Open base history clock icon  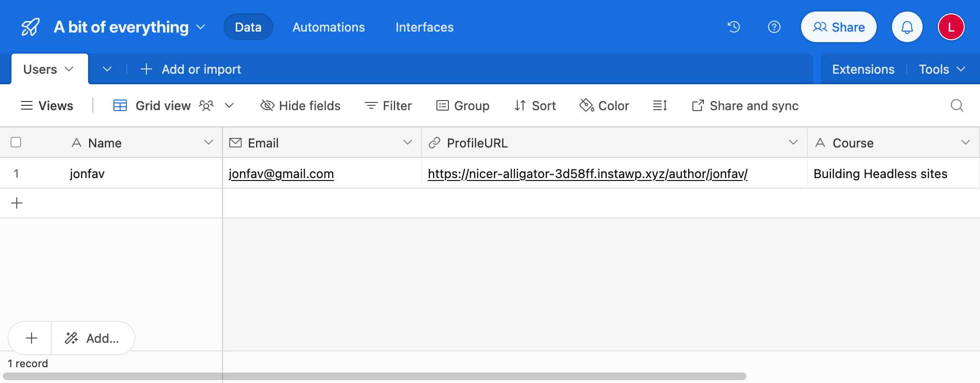(734, 27)
